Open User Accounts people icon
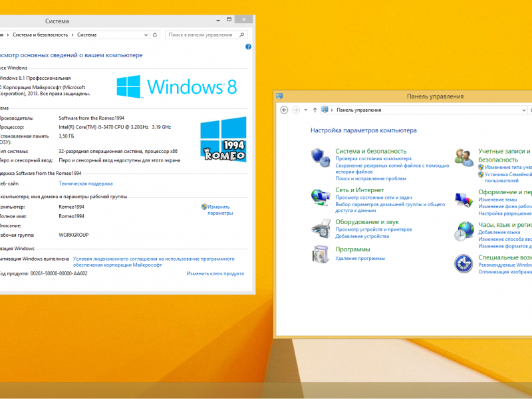The image size is (532, 399). click(x=464, y=158)
